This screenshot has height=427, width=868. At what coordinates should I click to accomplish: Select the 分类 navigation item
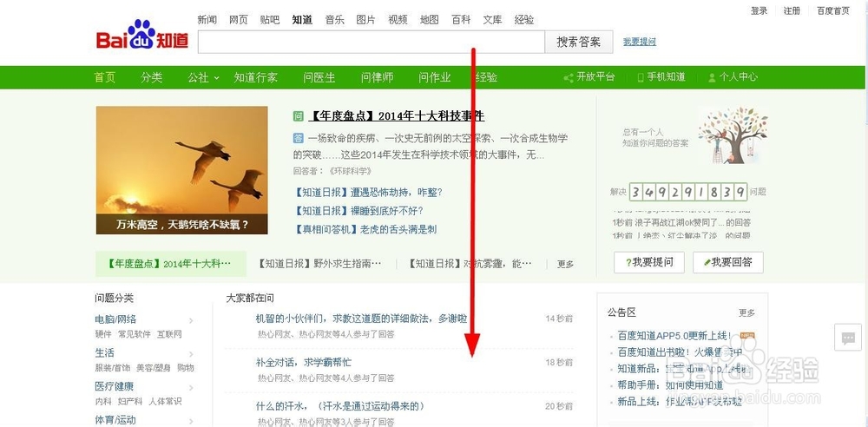pos(152,77)
